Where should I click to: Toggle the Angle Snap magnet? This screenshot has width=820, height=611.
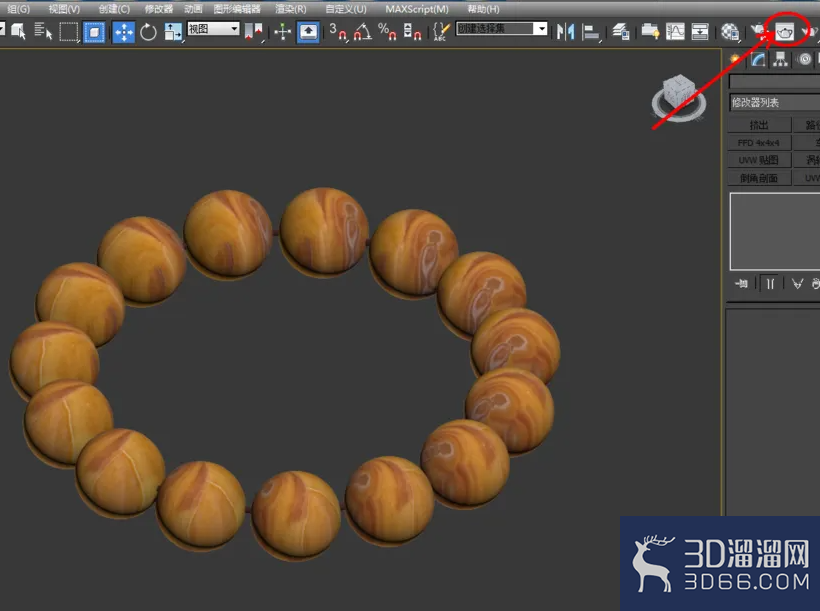pos(363,31)
